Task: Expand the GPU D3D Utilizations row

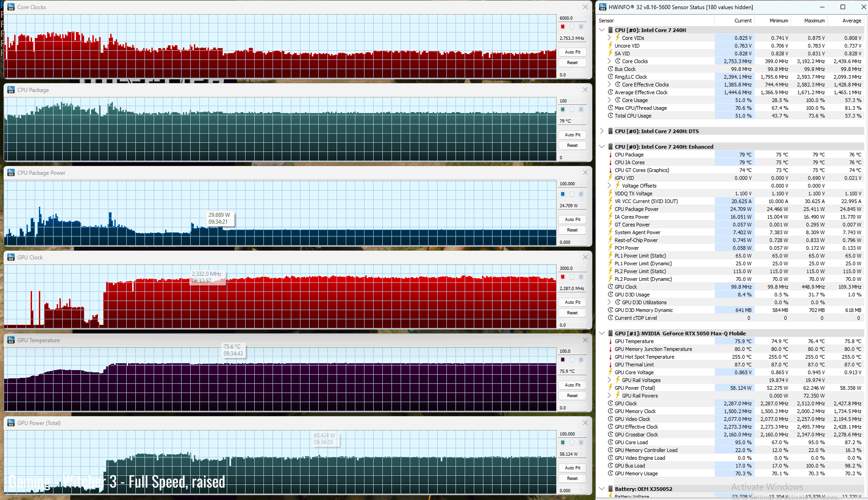Action: 609,302
